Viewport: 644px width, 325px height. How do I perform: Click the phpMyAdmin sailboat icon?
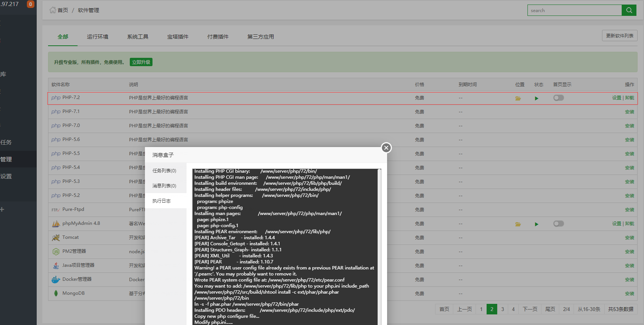pos(56,224)
